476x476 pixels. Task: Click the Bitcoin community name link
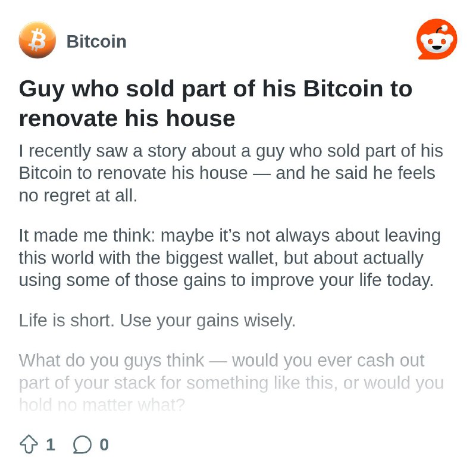[96, 41]
